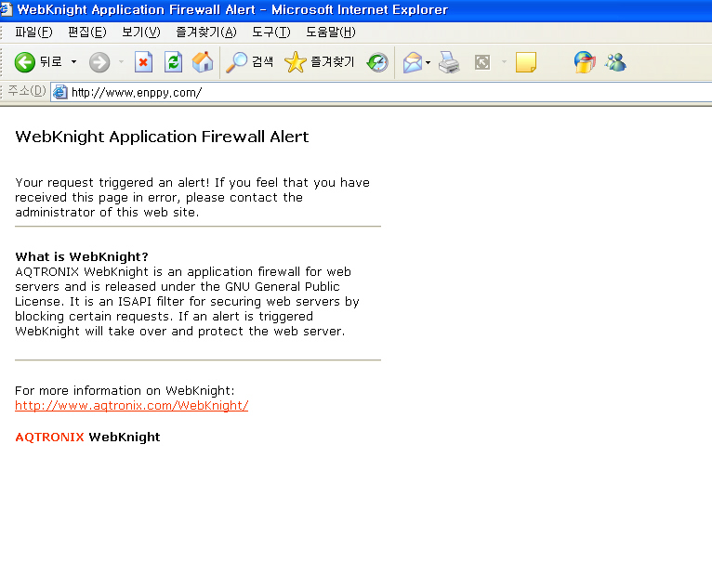This screenshot has width=712, height=588.
Task: Click the 'For more information on WebKnight:' text
Action: 125,391
